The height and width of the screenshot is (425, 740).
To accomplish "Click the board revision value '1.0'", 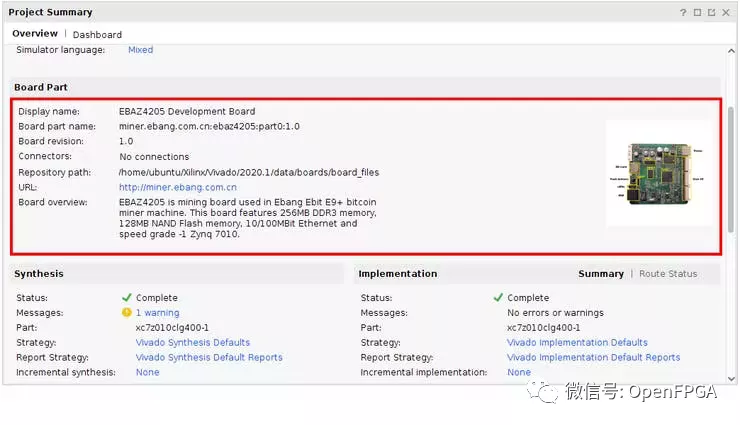I will click(126, 141).
